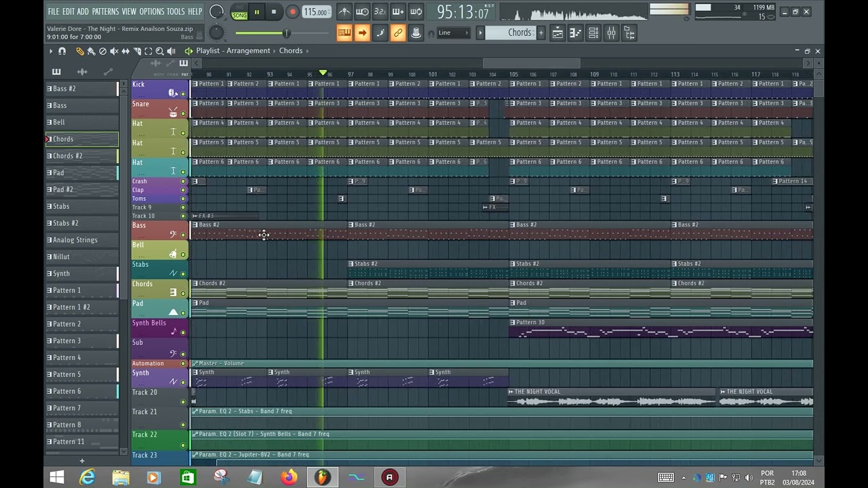Image resolution: width=868 pixels, height=488 pixels.
Task: Open the EDIT menu
Action: point(68,12)
